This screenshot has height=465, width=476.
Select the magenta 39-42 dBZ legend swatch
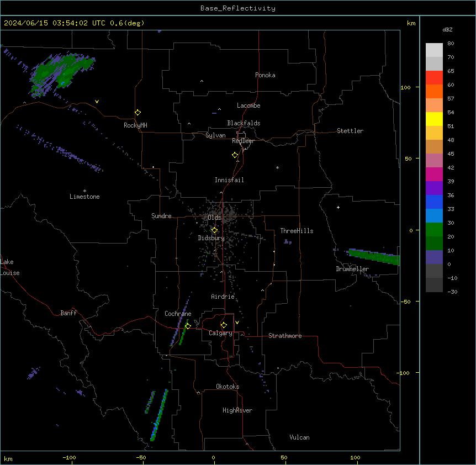pos(434,174)
